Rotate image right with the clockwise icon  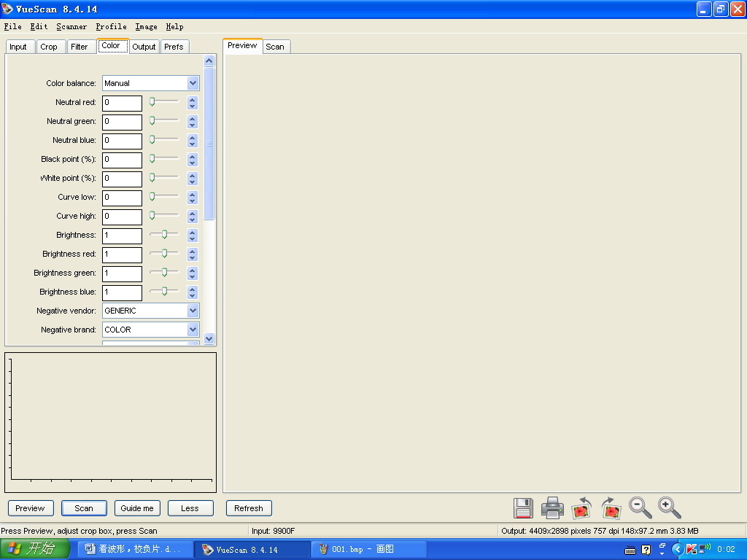(611, 507)
